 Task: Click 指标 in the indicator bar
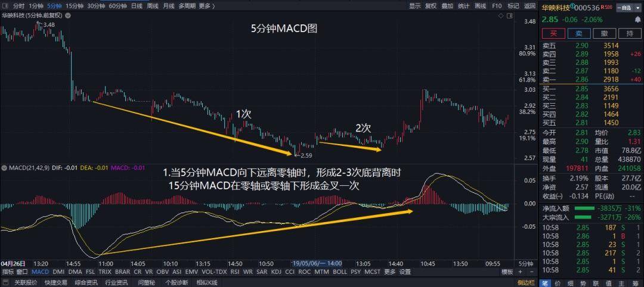8,272
